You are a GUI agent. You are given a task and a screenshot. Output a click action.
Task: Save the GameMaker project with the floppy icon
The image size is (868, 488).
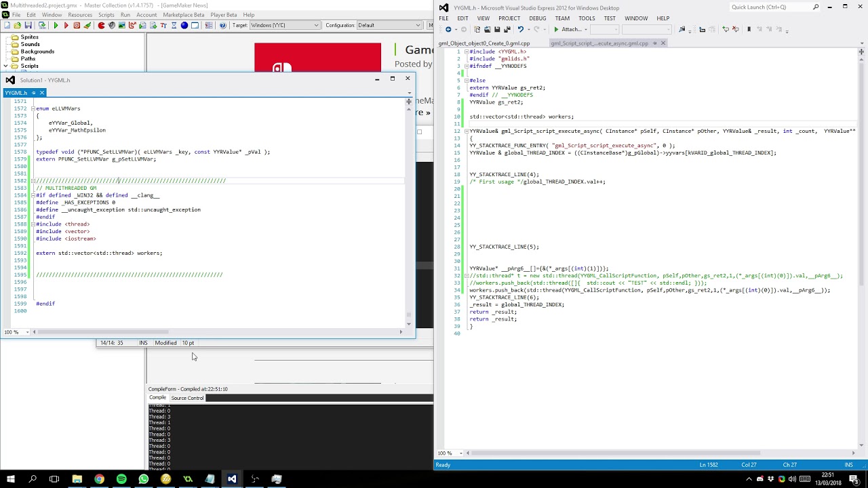pyautogui.click(x=28, y=25)
